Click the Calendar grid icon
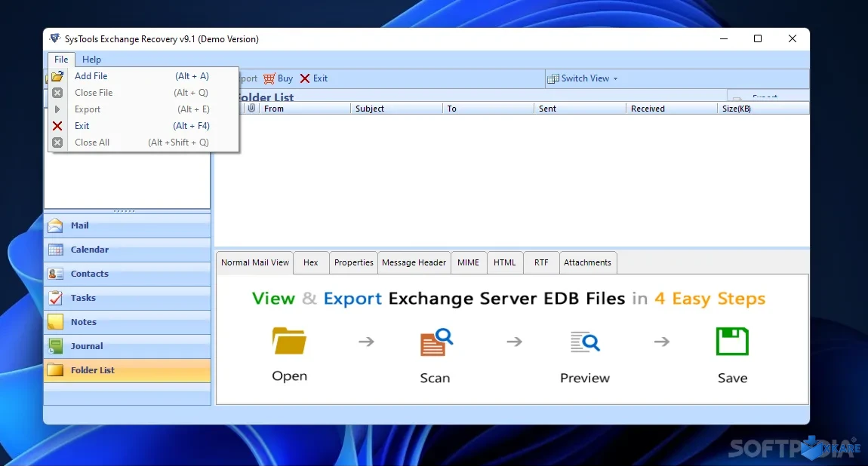This screenshot has width=868, height=469. (55, 250)
